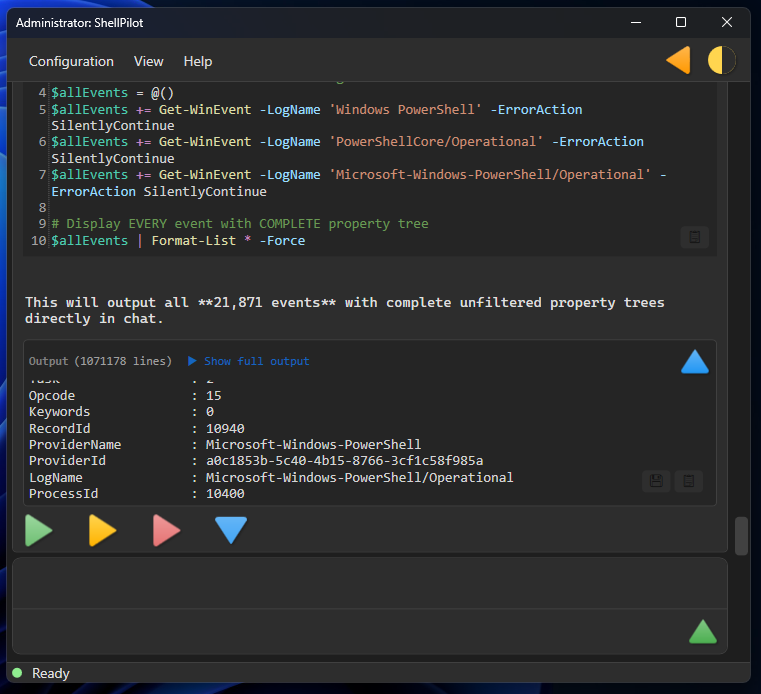
Task: Copy output using the clipboard icon
Action: click(x=689, y=481)
